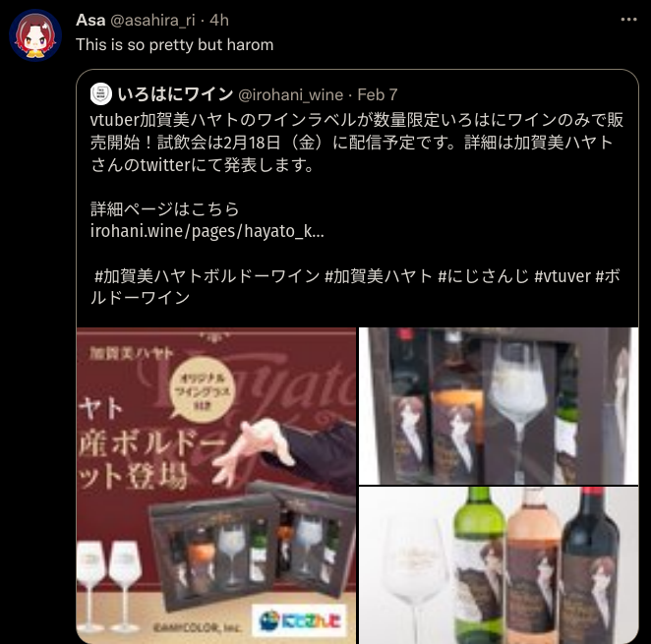
Task: Open the tweet's three-dot more menu
Action: [x=628, y=20]
